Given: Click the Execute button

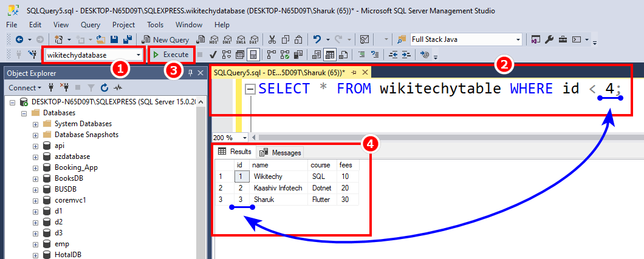Looking at the screenshot, I should coord(171,55).
